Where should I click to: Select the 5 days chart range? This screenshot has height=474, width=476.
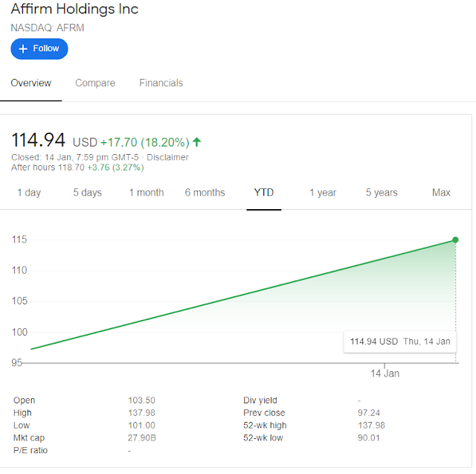[88, 193]
